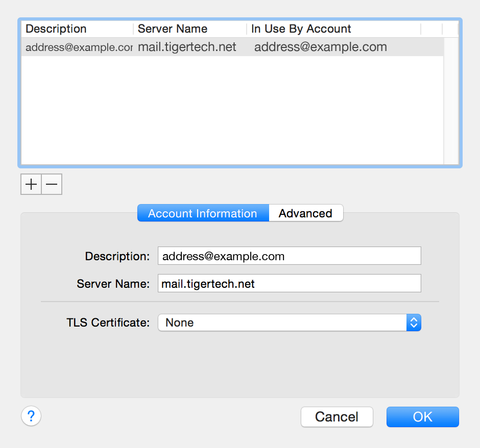The height and width of the screenshot is (448, 480).
Task: Click inside the Server Name entry box
Action: (x=289, y=283)
